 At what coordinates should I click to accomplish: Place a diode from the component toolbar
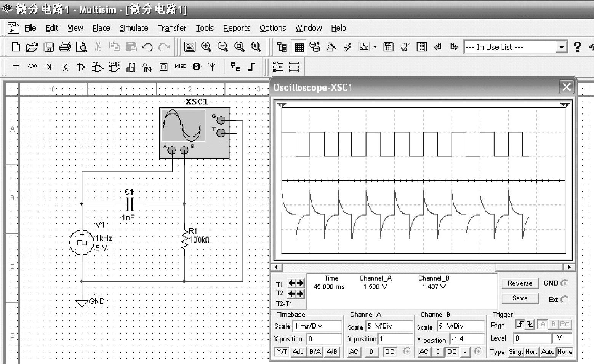[x=49, y=67]
